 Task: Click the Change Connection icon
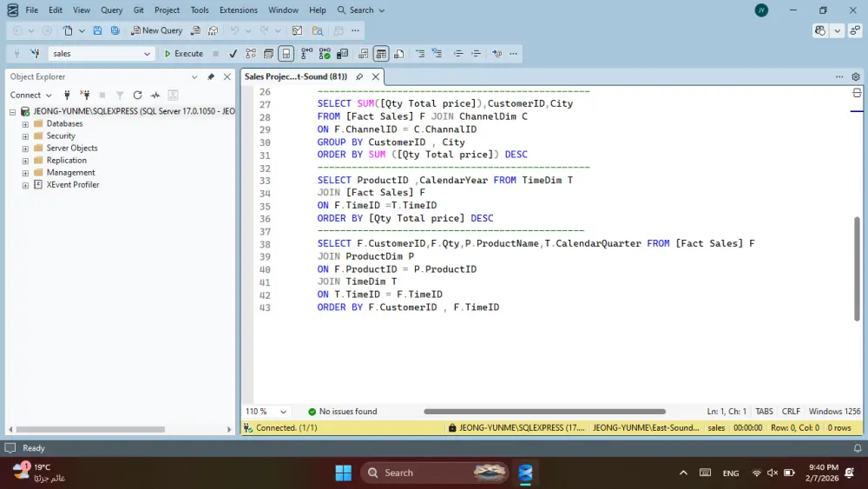click(x=35, y=54)
